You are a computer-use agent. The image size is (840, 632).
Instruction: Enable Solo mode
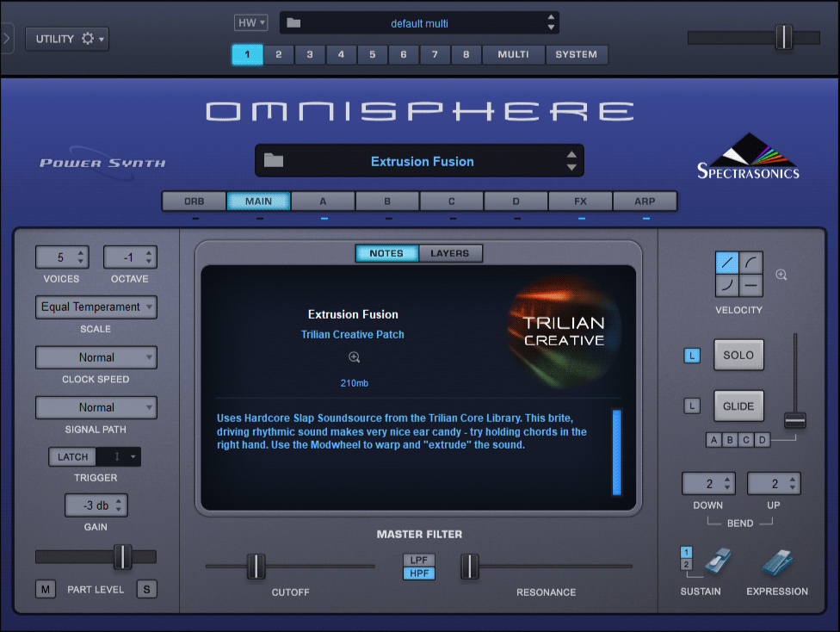738,355
